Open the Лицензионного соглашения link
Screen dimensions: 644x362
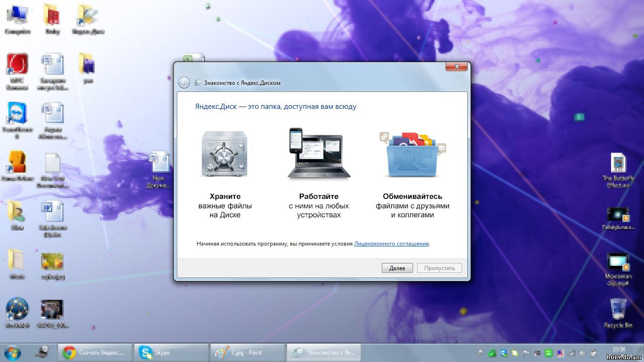point(391,244)
